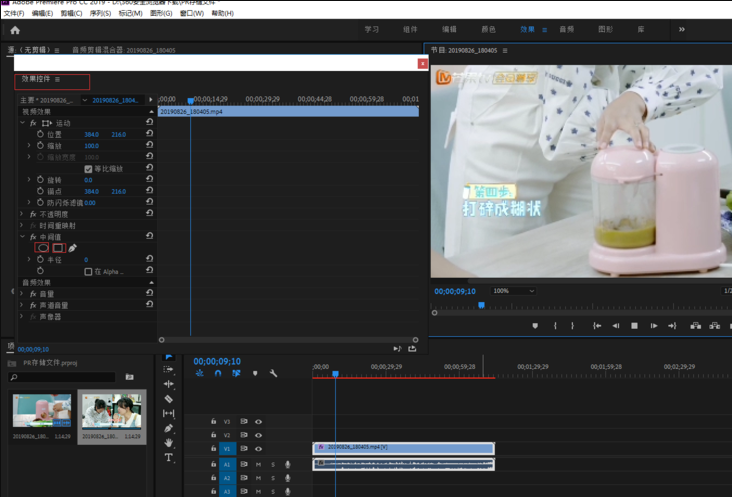Collapse the 中间值 effect
This screenshot has height=497, width=732.
22,237
